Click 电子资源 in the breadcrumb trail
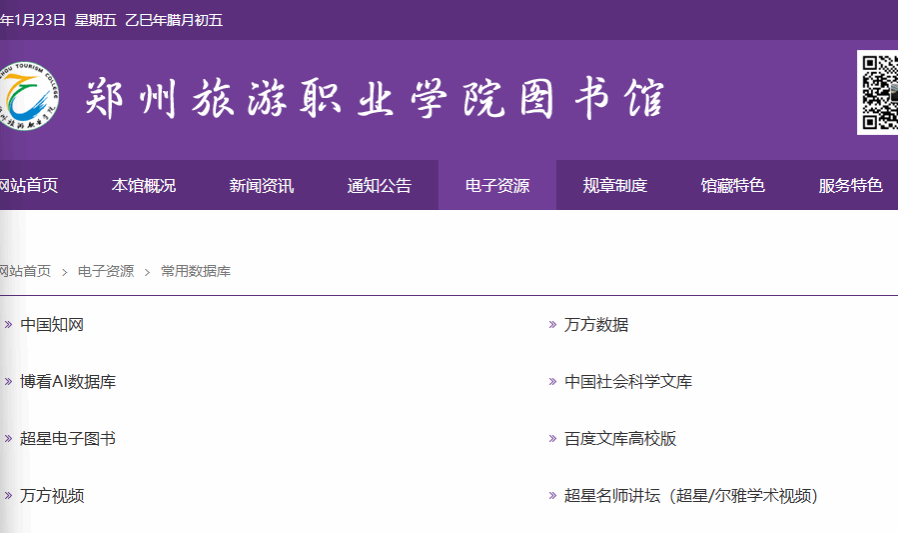Image resolution: width=898 pixels, height=533 pixels. 106,271
